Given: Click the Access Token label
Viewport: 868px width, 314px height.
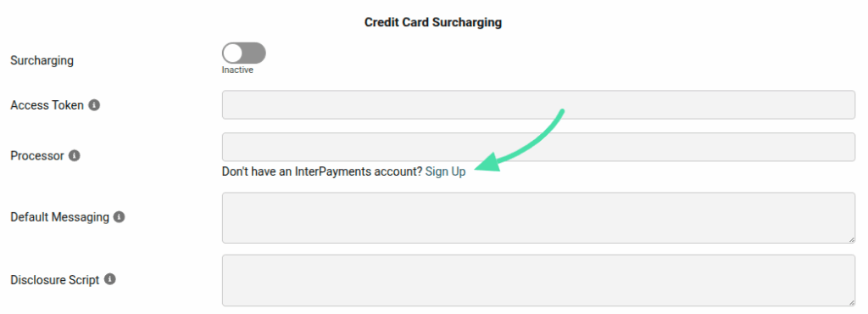Looking at the screenshot, I should (x=47, y=104).
